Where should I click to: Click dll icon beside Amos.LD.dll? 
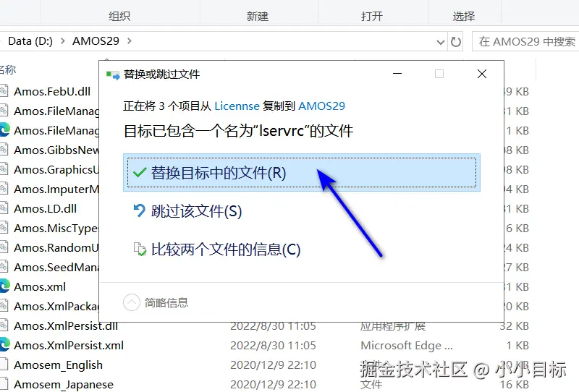[x=4, y=208]
